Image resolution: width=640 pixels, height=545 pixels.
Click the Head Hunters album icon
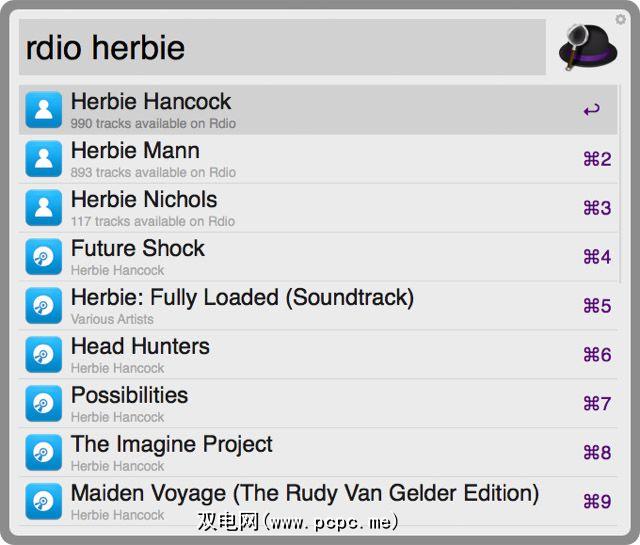point(43,354)
